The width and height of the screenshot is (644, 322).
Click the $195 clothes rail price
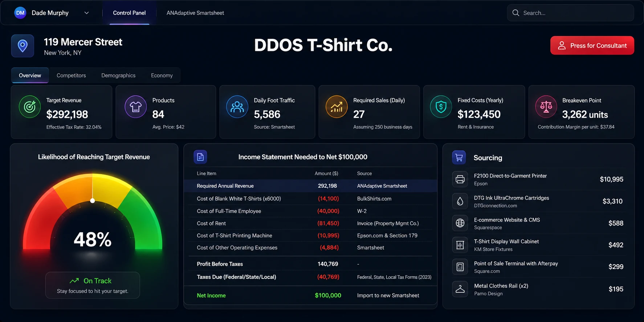(616, 289)
